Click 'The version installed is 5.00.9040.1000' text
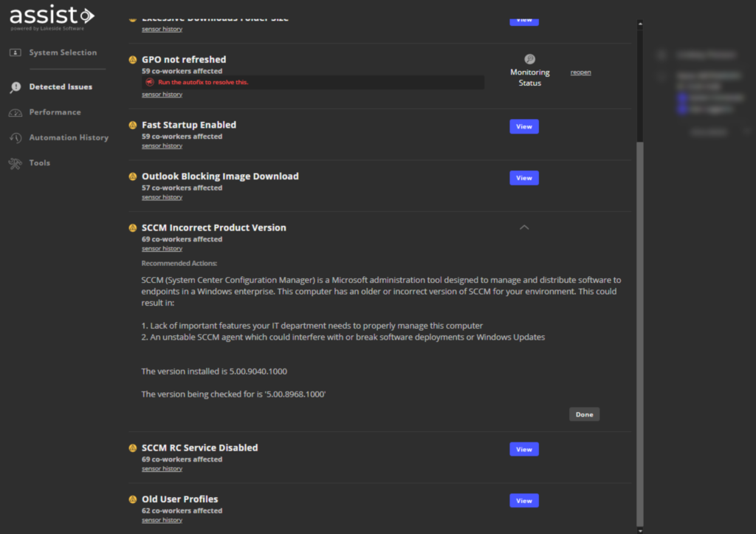This screenshot has width=756, height=534. point(214,372)
